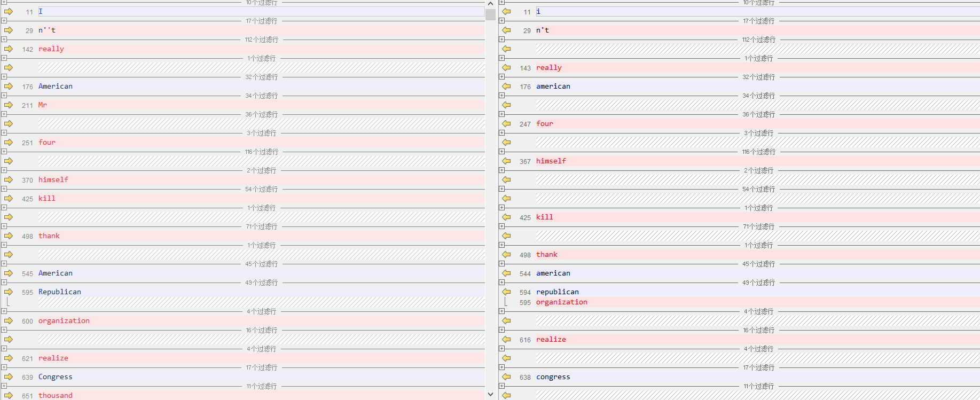The width and height of the screenshot is (980, 400).
Task: Select 'Republican' text on left line 595
Action: pyautogui.click(x=60, y=292)
